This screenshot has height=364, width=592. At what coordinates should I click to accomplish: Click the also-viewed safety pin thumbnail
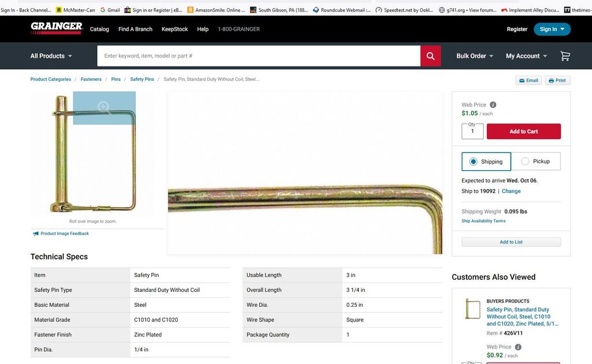click(472, 309)
